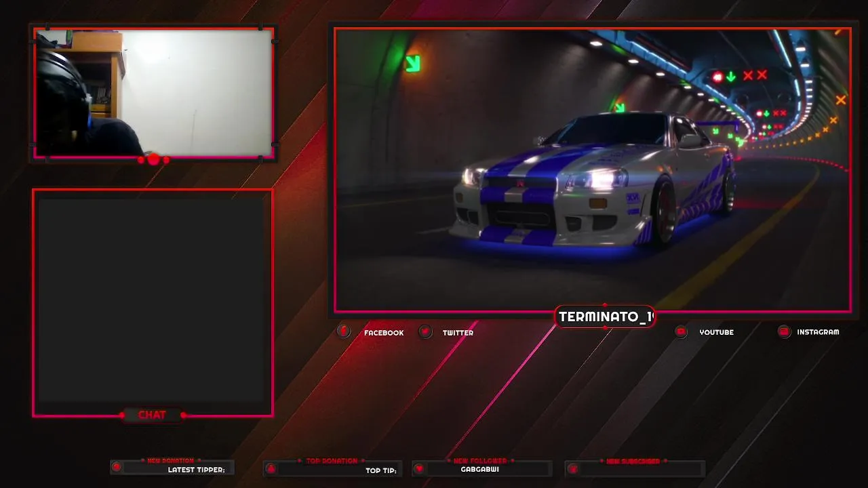Click the Facebook icon
This screenshot has height=488, width=868.
(344, 331)
